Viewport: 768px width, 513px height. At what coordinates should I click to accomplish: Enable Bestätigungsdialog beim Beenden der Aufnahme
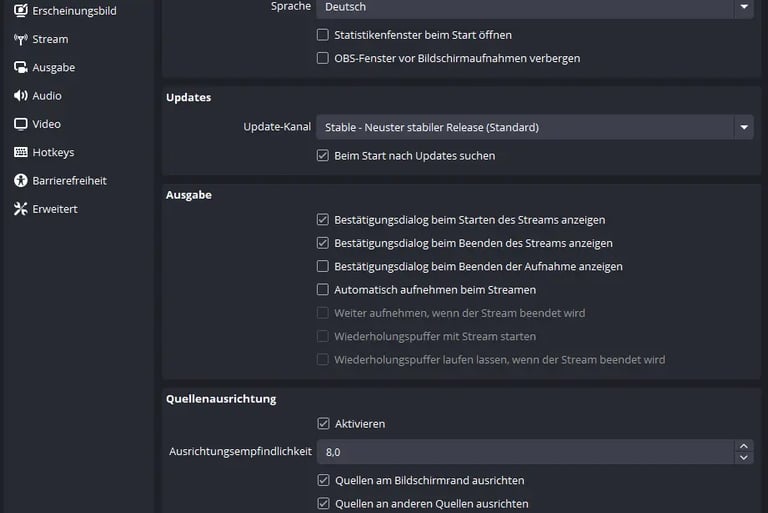coord(322,266)
